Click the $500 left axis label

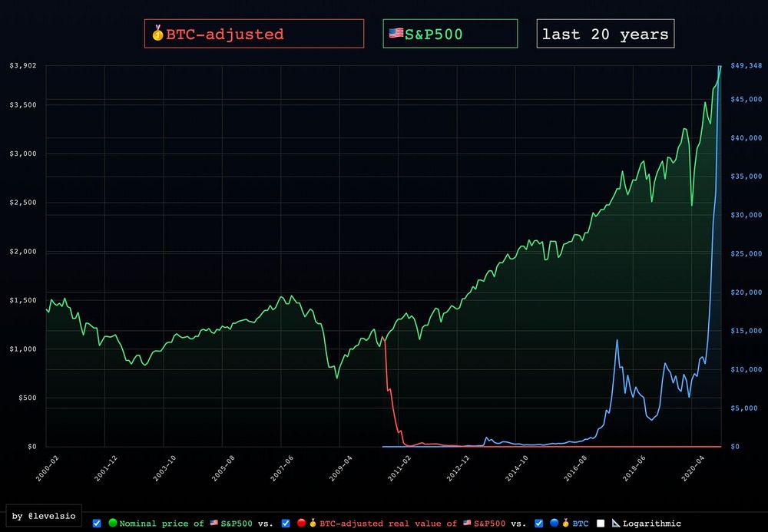click(x=28, y=398)
